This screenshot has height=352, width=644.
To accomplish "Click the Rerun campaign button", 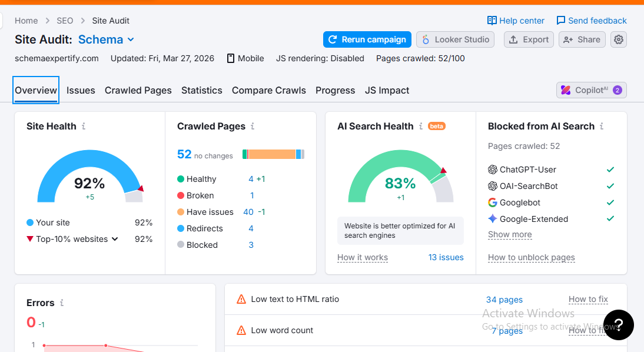I will pos(367,39).
